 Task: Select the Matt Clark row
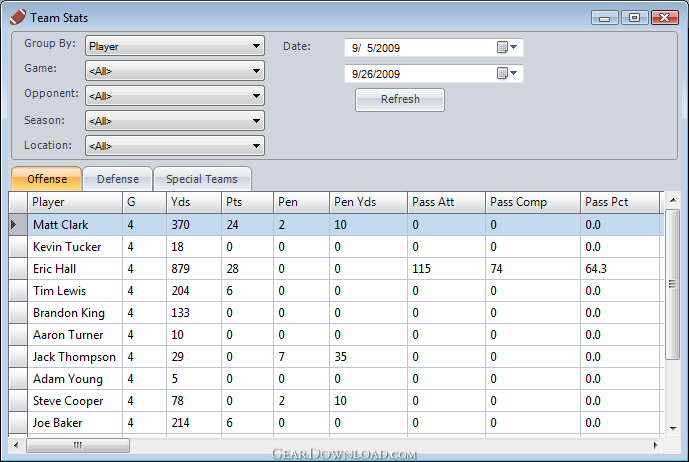pos(336,225)
